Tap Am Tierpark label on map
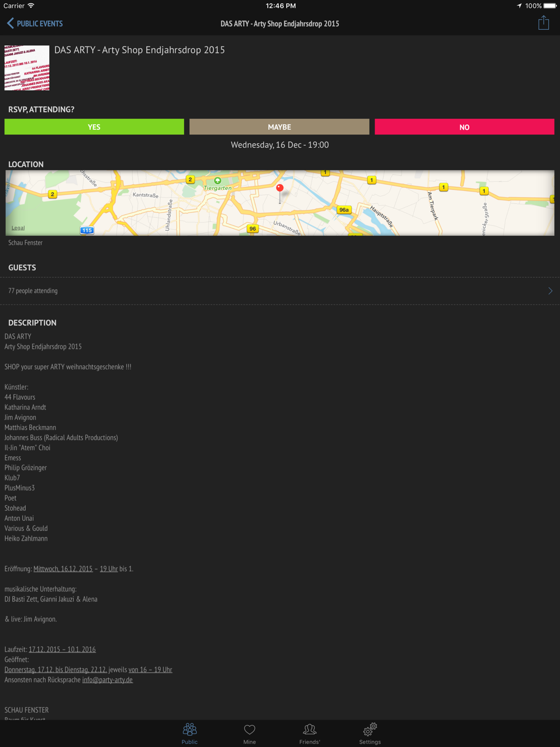 tap(432, 206)
